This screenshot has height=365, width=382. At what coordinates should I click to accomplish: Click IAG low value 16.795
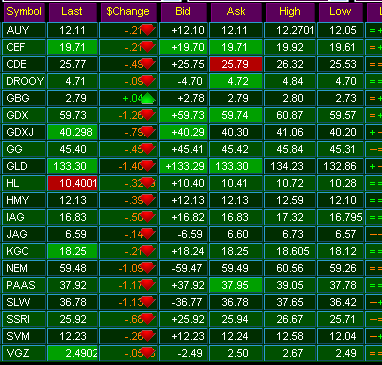pyautogui.click(x=340, y=217)
